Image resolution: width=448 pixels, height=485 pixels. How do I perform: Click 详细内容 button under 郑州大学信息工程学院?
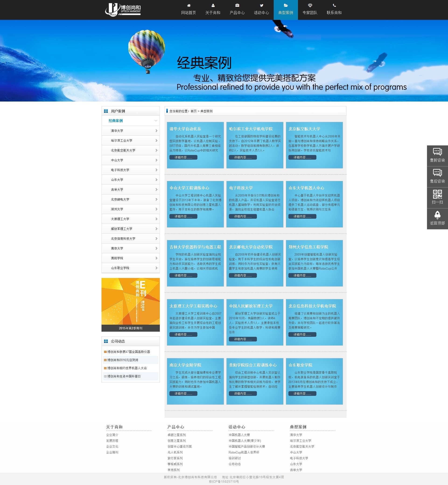302,275
